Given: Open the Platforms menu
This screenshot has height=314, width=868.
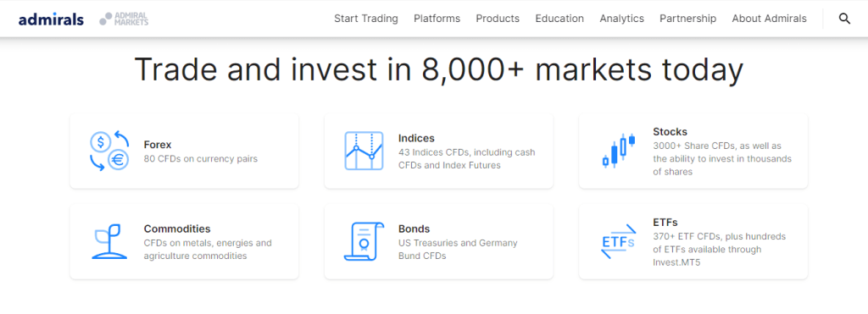Looking at the screenshot, I should [x=437, y=19].
